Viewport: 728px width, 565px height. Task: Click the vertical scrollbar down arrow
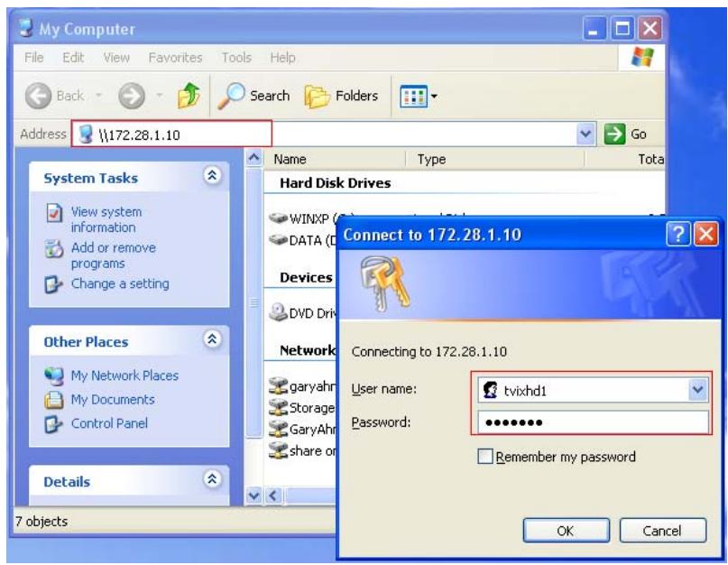pos(254,496)
